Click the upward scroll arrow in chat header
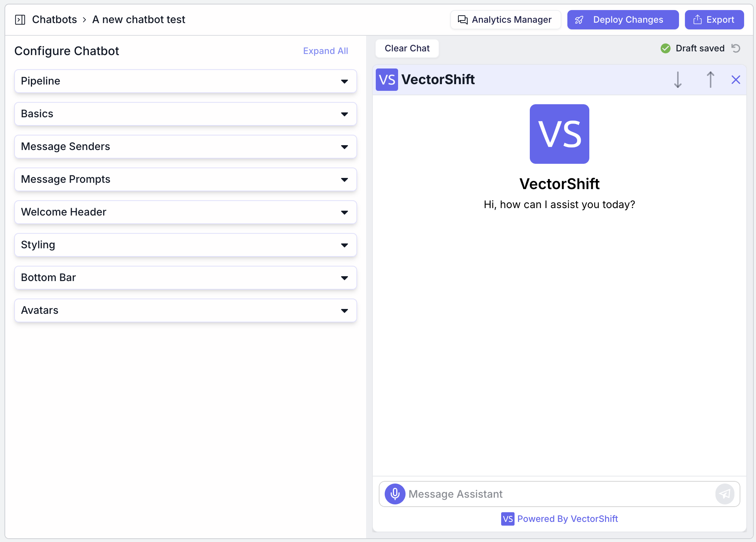756x542 pixels. [x=710, y=80]
